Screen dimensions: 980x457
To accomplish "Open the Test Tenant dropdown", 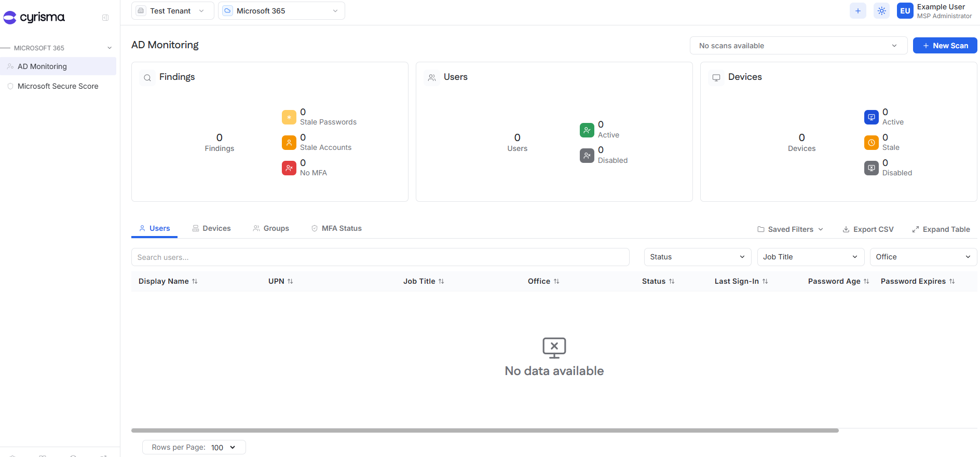I will click(173, 11).
